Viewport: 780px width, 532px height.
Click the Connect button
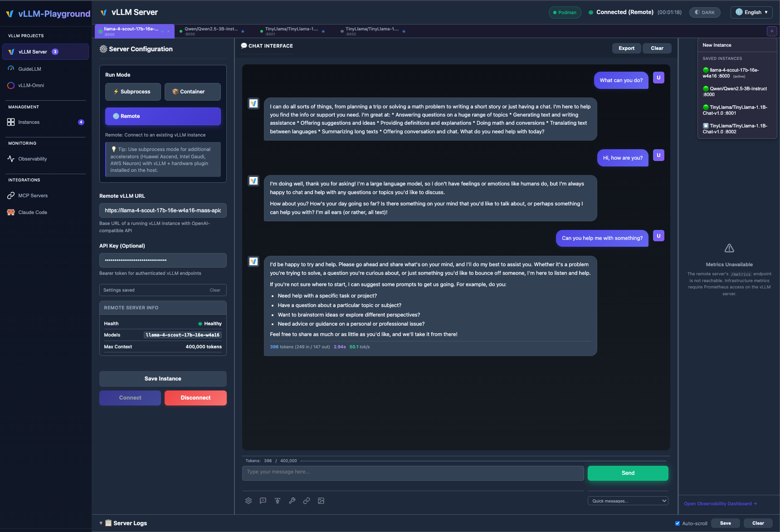[x=130, y=398]
